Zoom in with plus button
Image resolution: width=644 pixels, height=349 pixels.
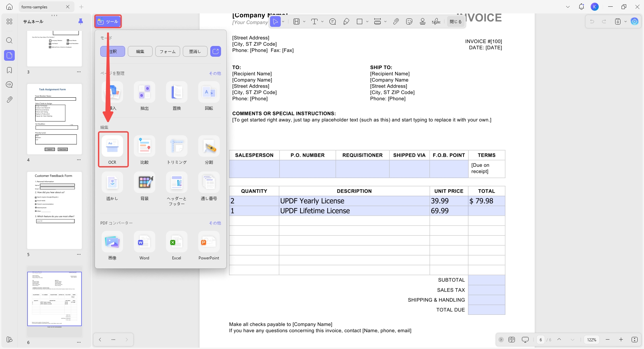coord(621,340)
